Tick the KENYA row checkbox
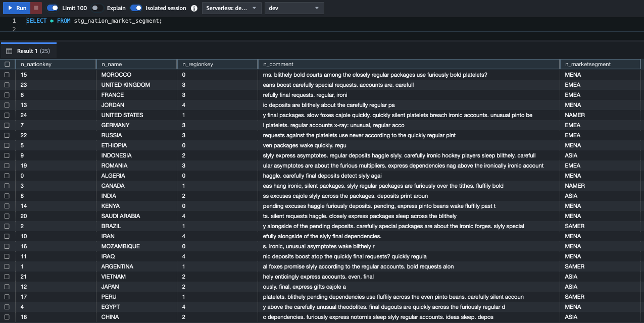This screenshot has height=323, width=644. tap(7, 206)
